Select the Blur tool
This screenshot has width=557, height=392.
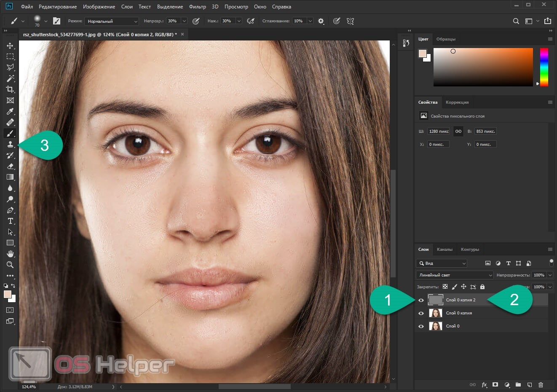pos(10,188)
